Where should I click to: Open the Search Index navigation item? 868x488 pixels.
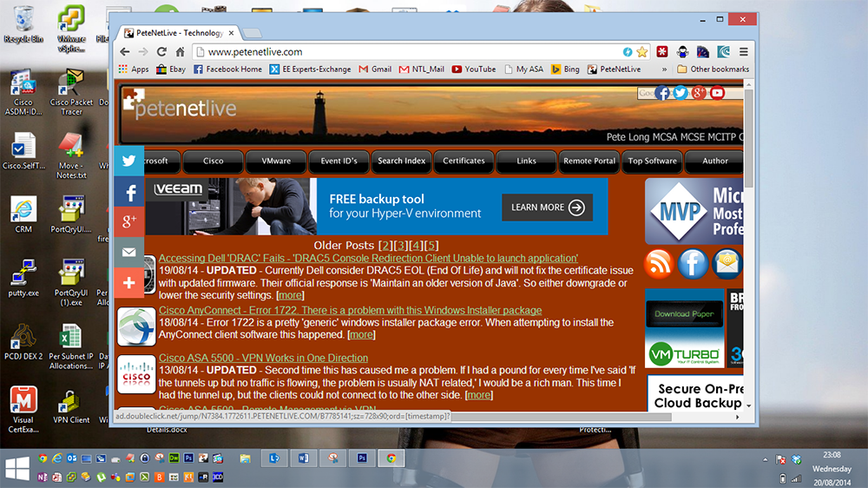click(x=401, y=162)
